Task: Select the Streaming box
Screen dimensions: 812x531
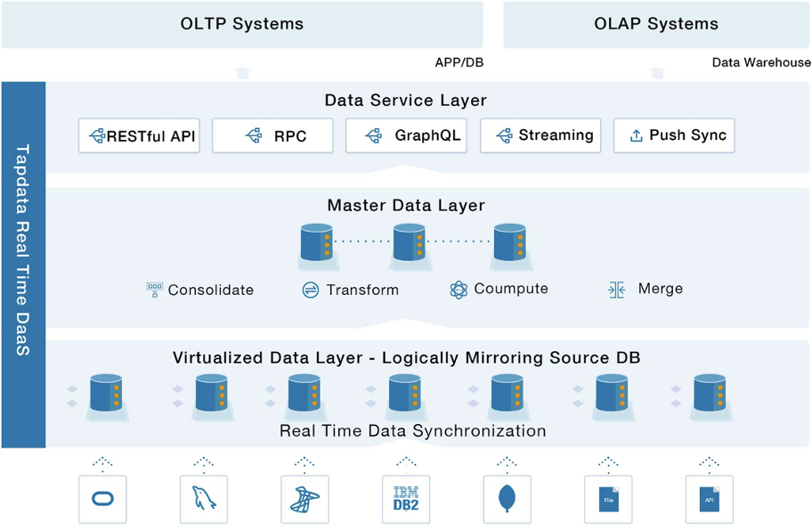Action: click(x=540, y=135)
